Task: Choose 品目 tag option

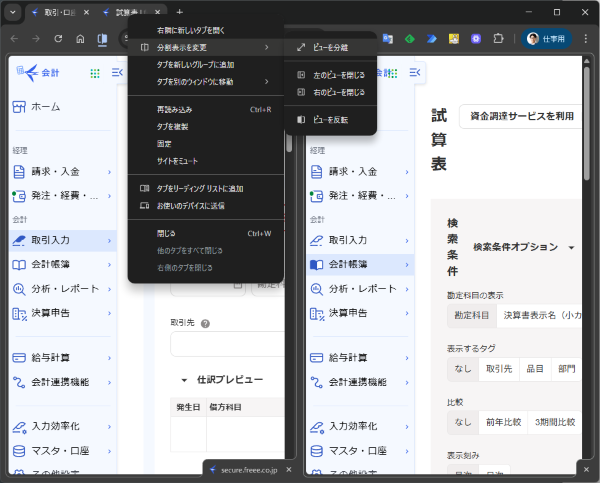Action: (x=535, y=368)
